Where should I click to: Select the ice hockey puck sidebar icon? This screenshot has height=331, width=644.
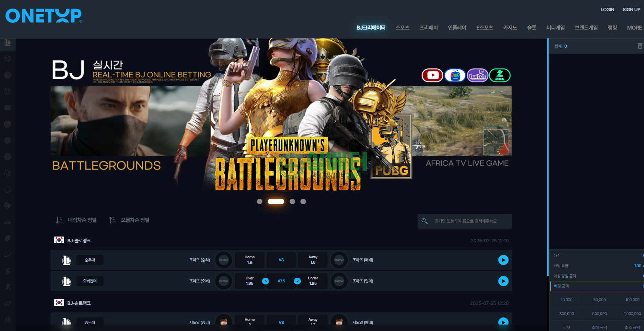7,108
